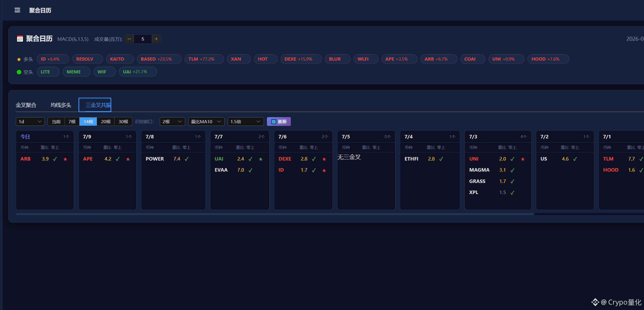Screen dimensions: 644x310
Task: Select the 20根 range option
Action: 106,121
